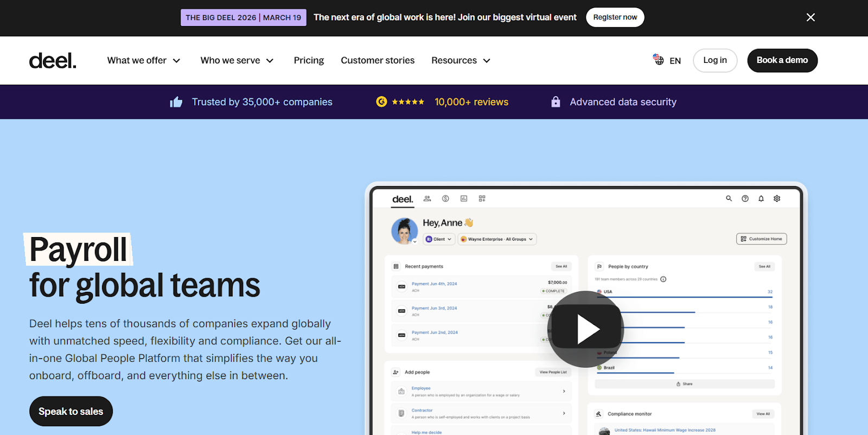This screenshot has height=435, width=868.
Task: Click the COMPLETE status on Jun 4th payment
Action: point(553,291)
